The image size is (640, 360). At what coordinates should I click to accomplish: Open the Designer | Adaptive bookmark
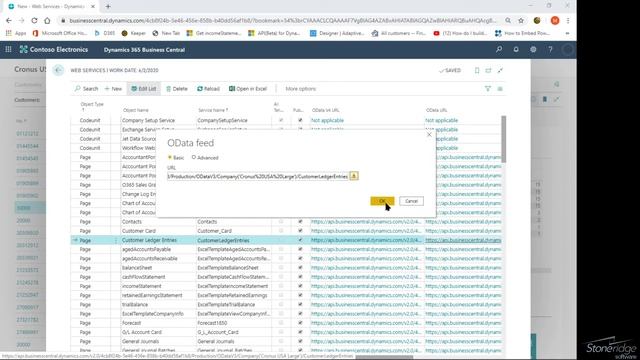coord(337,33)
